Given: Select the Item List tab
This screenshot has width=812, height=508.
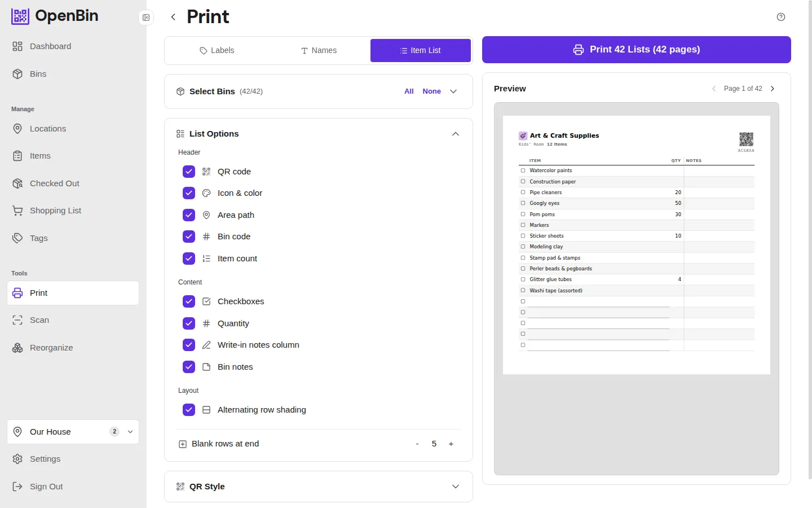Looking at the screenshot, I should coord(421,50).
